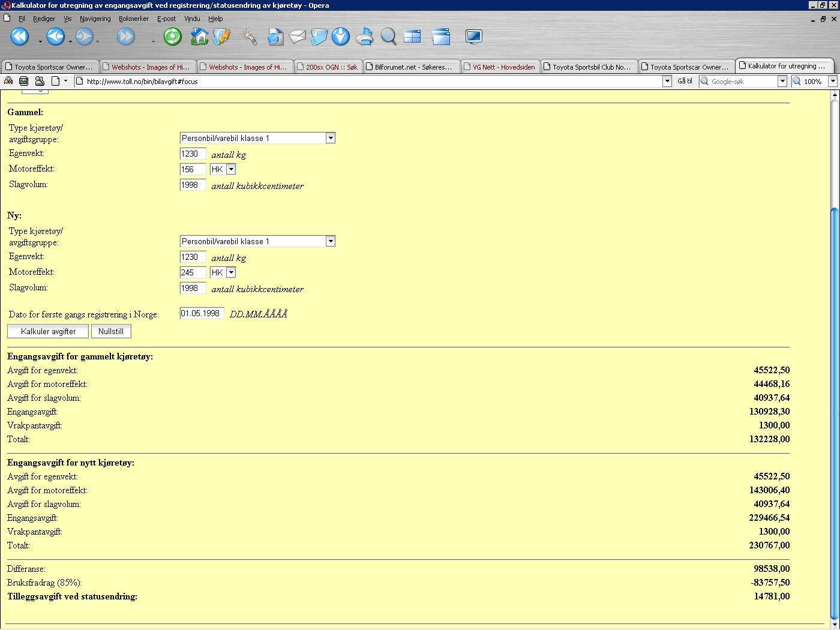Click the blue download arrow icon
The height and width of the screenshot is (630, 840).
(x=341, y=37)
